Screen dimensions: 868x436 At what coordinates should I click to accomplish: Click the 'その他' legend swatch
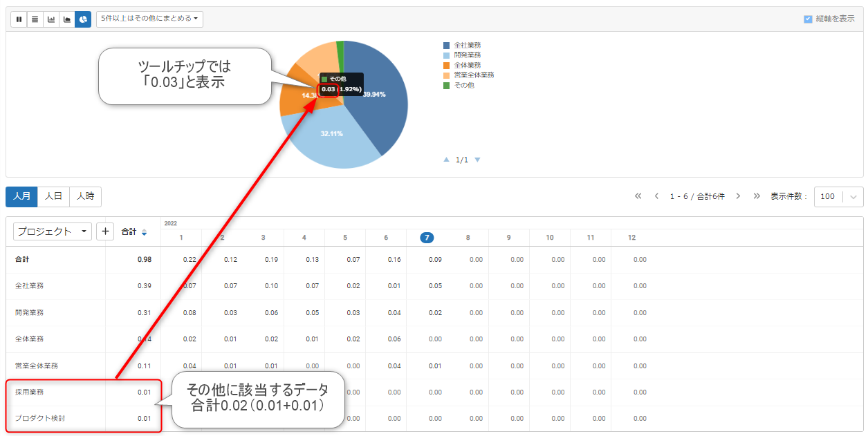pos(447,85)
